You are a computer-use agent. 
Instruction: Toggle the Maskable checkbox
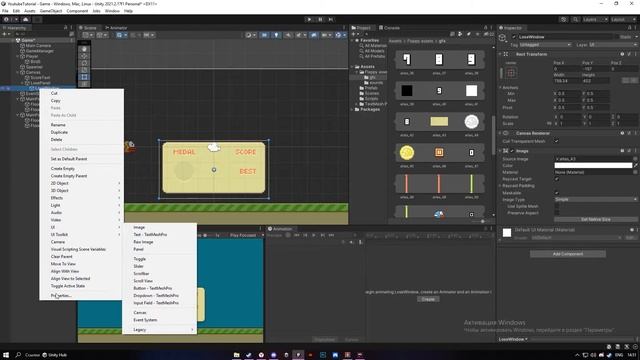pos(556,193)
